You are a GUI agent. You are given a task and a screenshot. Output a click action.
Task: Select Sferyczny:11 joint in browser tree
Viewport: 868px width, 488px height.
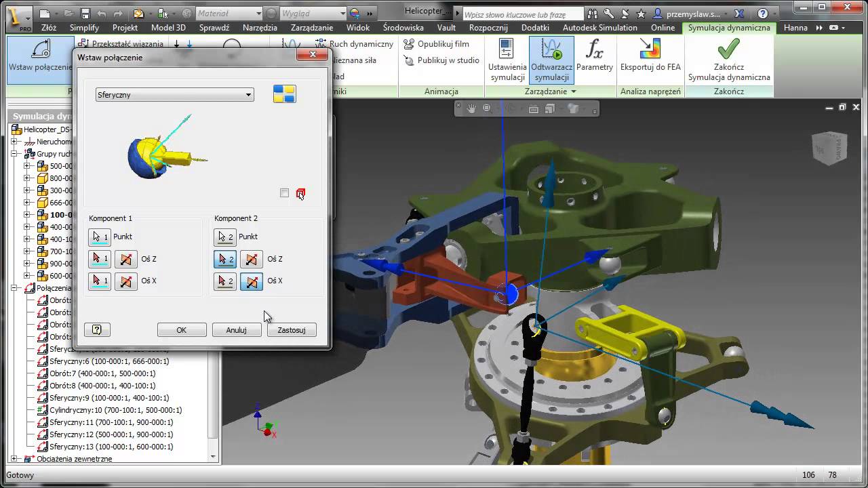tap(105, 422)
